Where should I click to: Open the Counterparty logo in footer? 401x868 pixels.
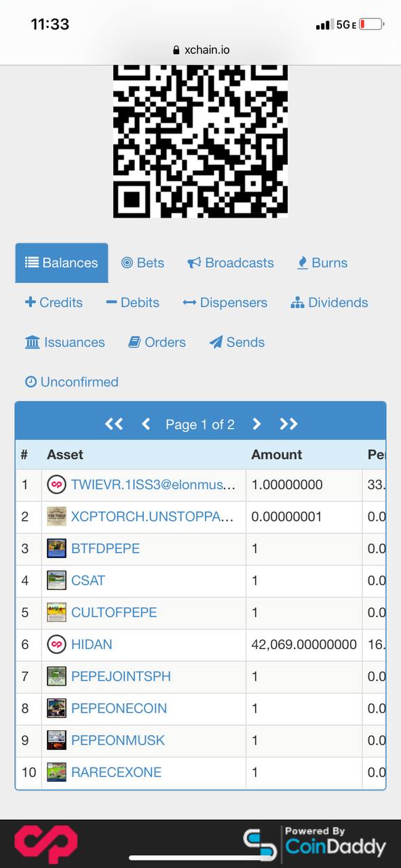click(x=46, y=844)
